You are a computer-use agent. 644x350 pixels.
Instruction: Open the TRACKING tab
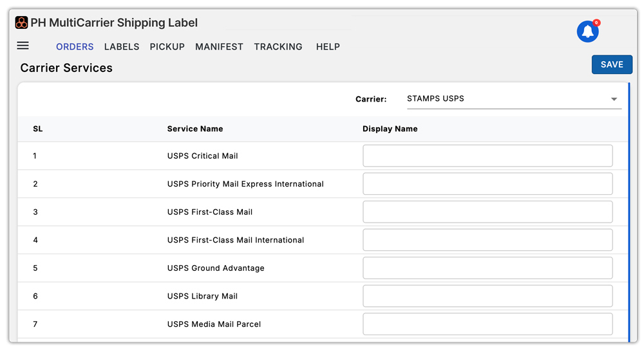[x=278, y=47]
